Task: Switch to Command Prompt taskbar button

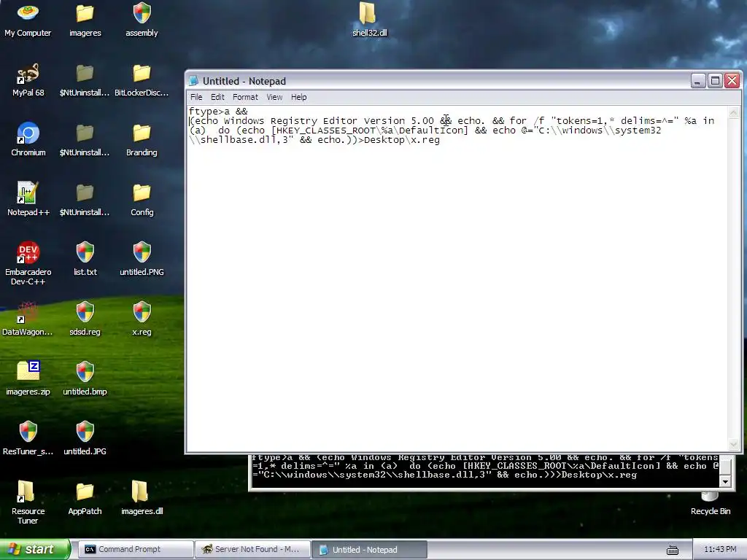Action: point(135,549)
